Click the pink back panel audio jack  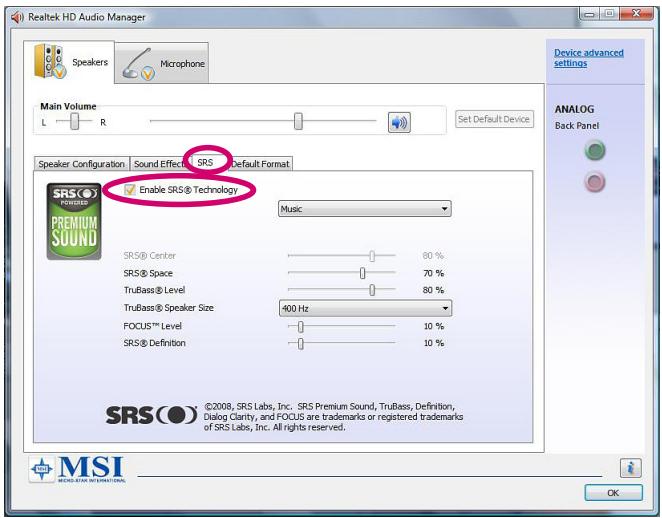(595, 182)
